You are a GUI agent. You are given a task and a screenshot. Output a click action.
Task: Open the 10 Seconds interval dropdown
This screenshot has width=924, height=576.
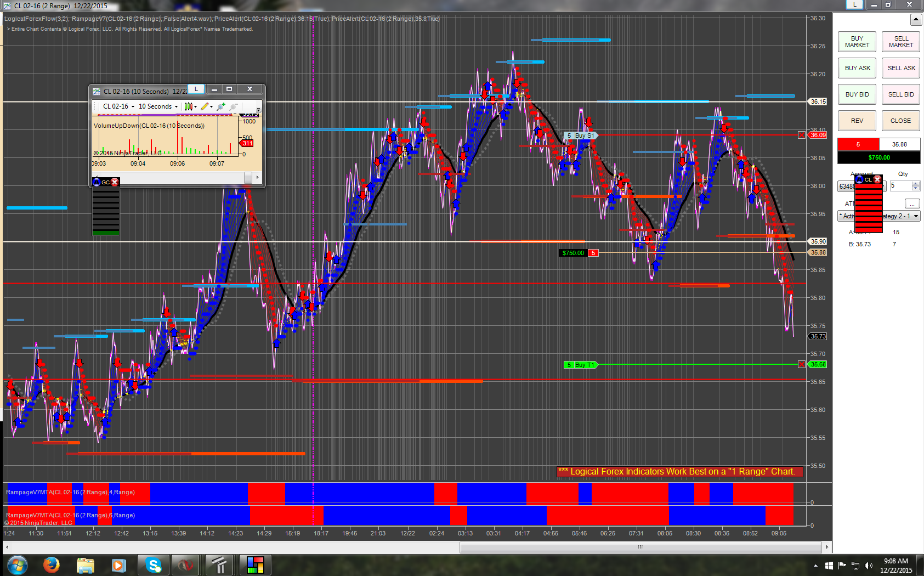[158, 106]
